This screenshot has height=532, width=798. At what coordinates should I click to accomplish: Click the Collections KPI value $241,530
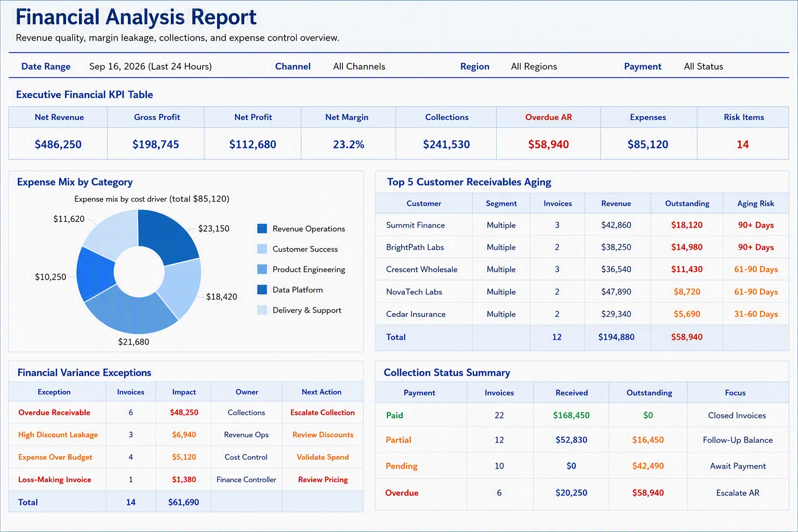(x=446, y=144)
